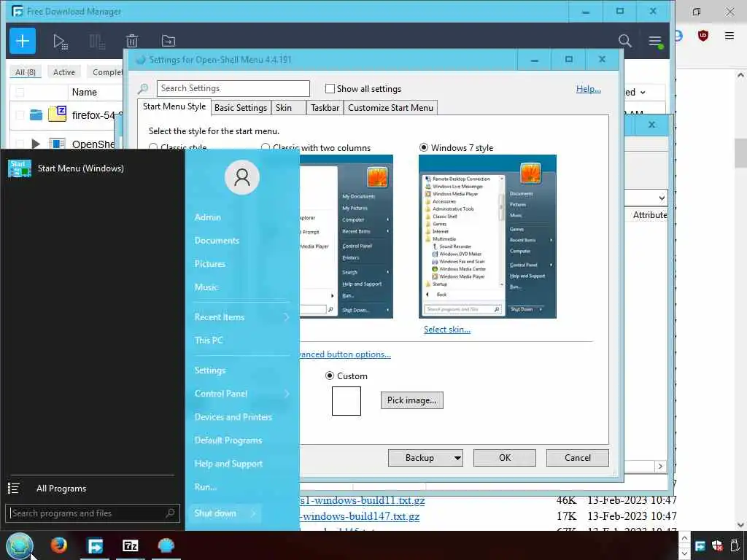This screenshot has height=560, width=747.
Task: Open Documents from start menu
Action: pyautogui.click(x=217, y=241)
